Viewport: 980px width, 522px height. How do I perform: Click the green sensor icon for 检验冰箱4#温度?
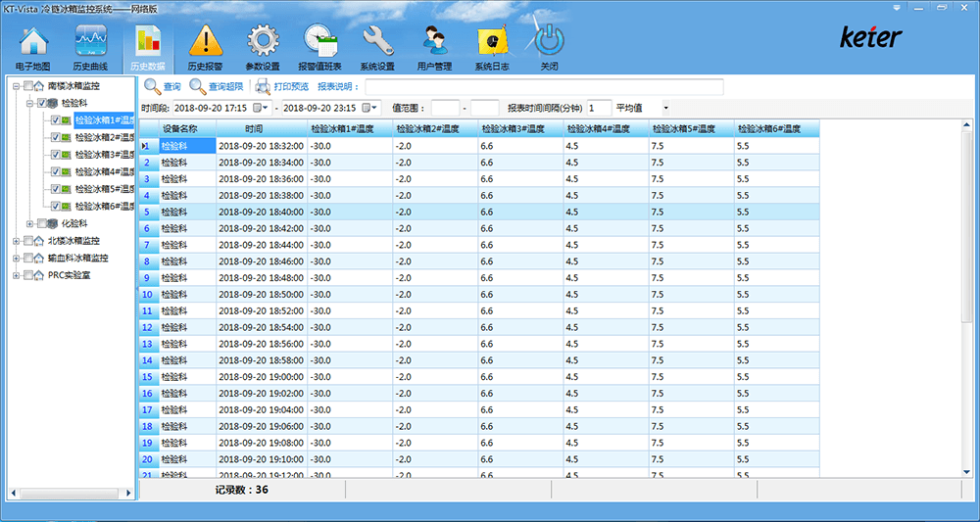67,171
